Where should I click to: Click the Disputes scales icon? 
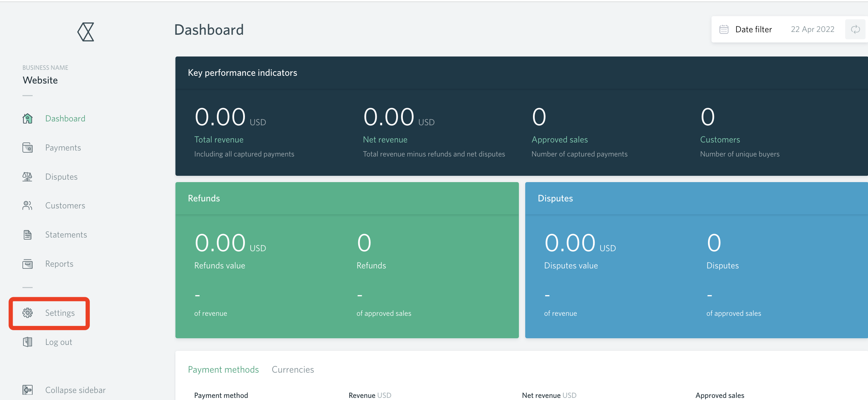(x=27, y=177)
